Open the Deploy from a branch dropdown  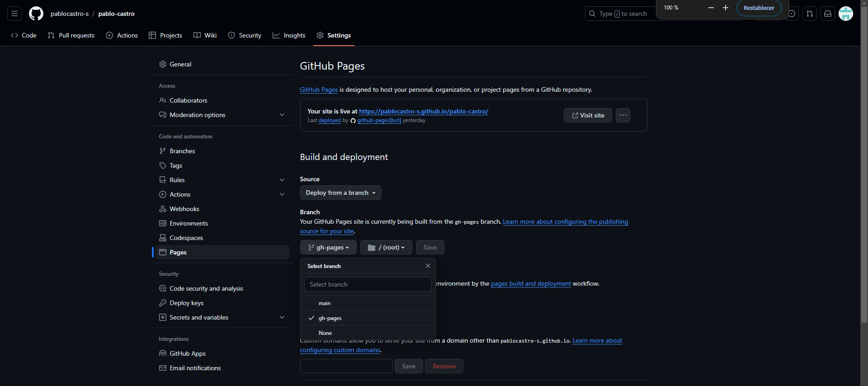pyautogui.click(x=341, y=193)
